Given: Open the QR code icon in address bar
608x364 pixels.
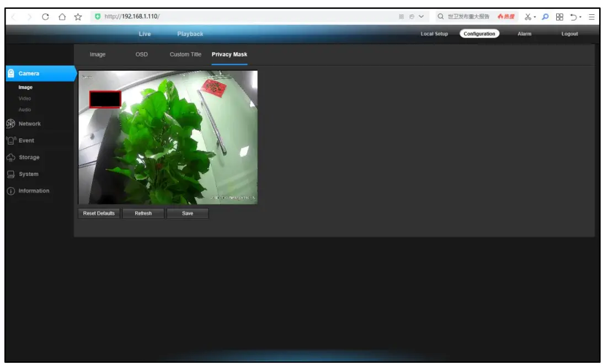Looking at the screenshot, I should pyautogui.click(x=401, y=17).
